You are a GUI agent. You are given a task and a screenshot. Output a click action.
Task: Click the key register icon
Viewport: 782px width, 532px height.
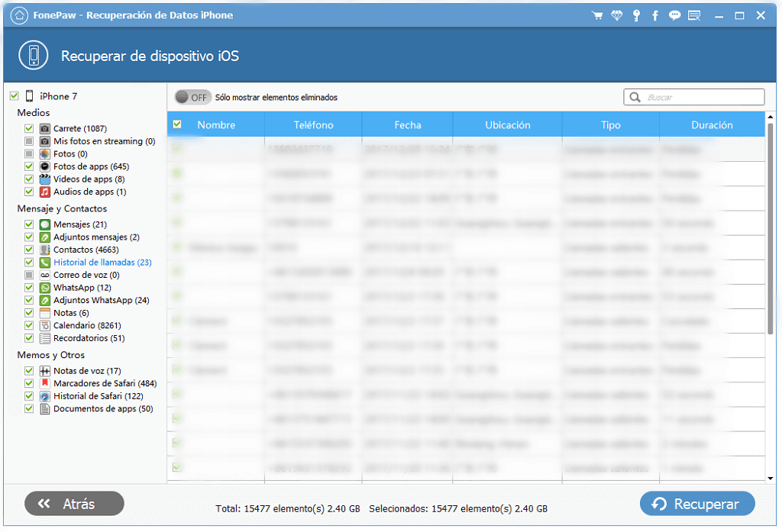[636, 15]
